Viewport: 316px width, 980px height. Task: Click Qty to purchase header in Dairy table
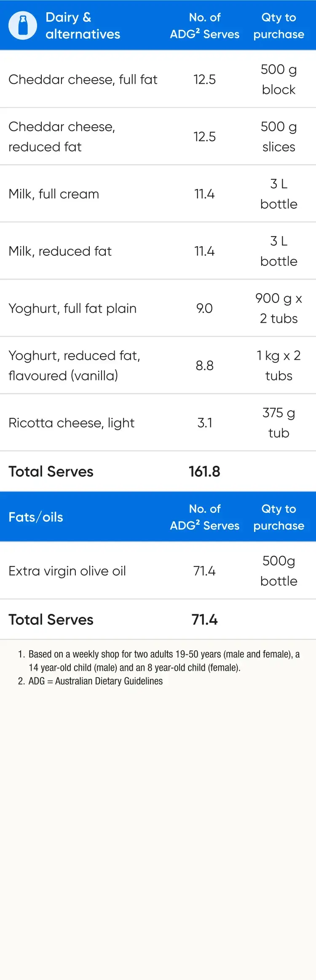[x=279, y=26]
